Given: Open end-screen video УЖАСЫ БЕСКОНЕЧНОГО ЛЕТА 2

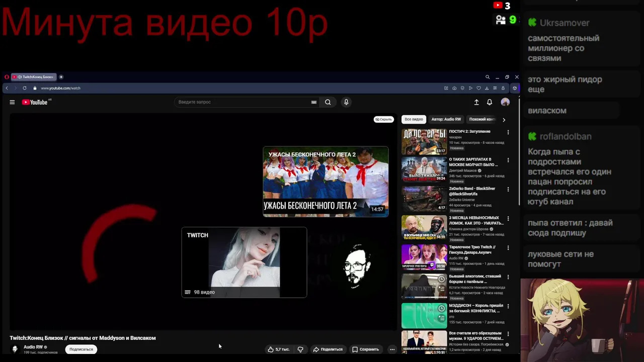Looking at the screenshot, I should [326, 182].
